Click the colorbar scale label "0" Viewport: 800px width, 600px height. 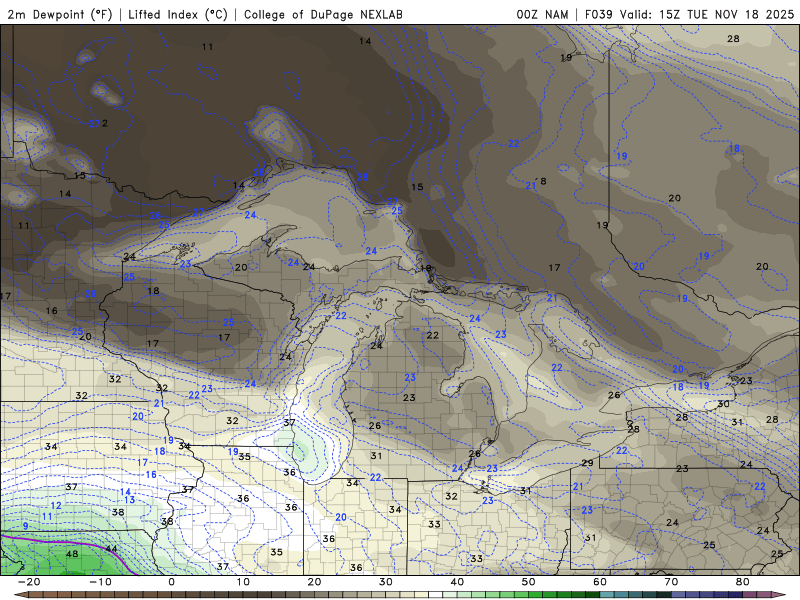(171, 582)
